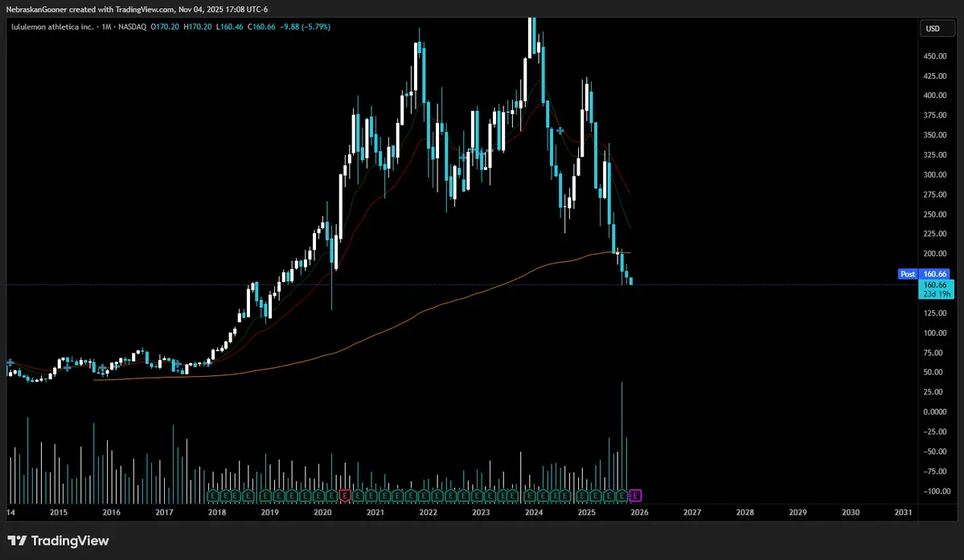This screenshot has height=560, width=964.
Task: Click the 2026 time axis label
Action: click(x=639, y=513)
